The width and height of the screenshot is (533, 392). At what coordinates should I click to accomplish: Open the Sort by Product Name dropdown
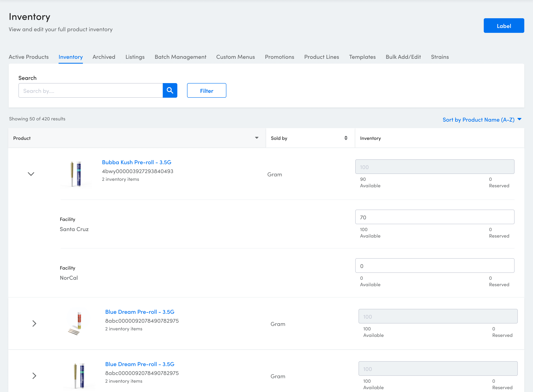tap(482, 120)
